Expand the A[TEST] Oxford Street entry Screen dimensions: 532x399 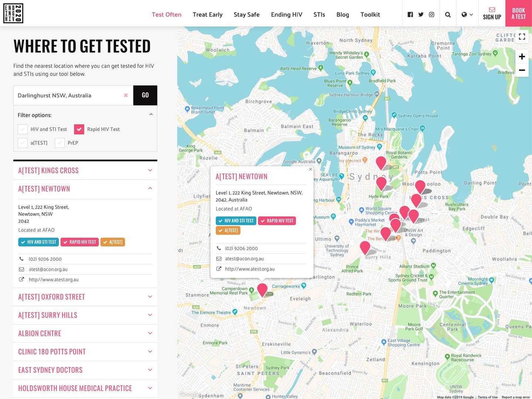tap(85, 297)
